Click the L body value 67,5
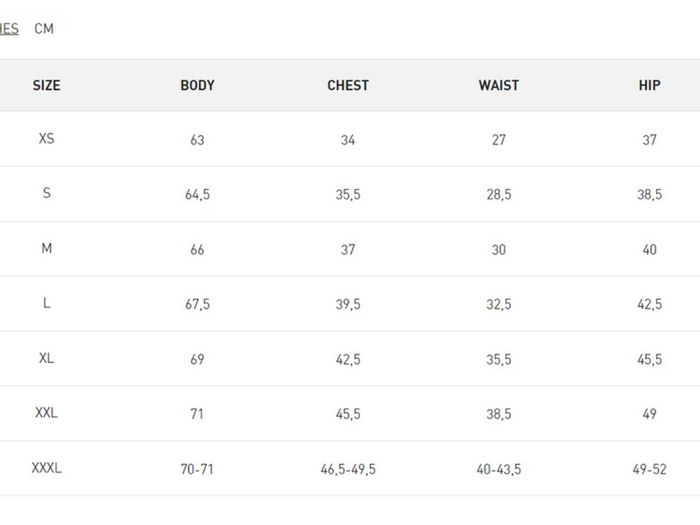Viewport: 700px width, 525px height. (x=197, y=304)
